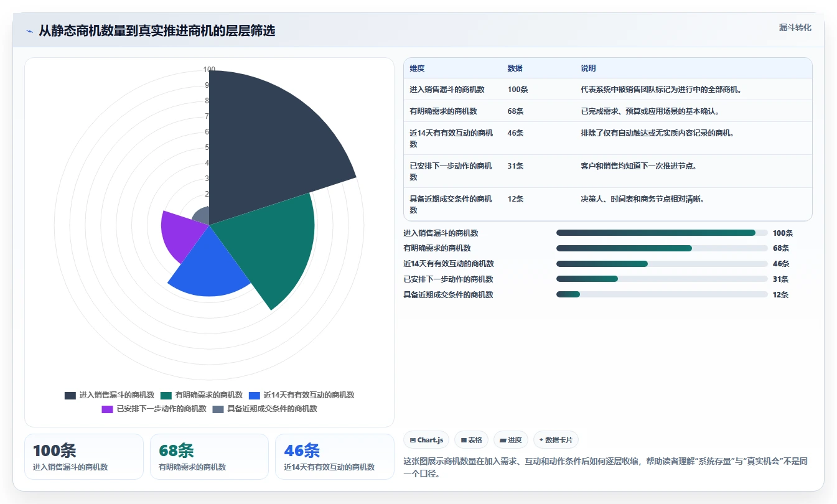Click the 维度 table column header

417,68
